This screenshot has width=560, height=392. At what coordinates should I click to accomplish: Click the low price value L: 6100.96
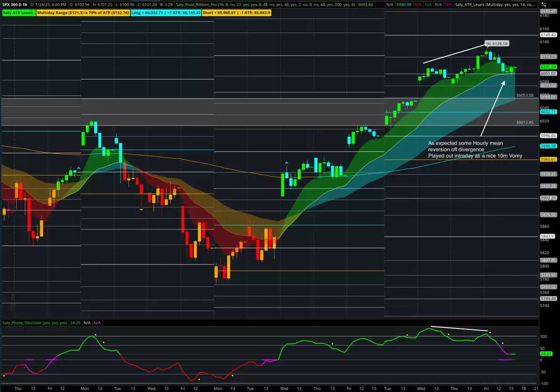click(x=125, y=5)
